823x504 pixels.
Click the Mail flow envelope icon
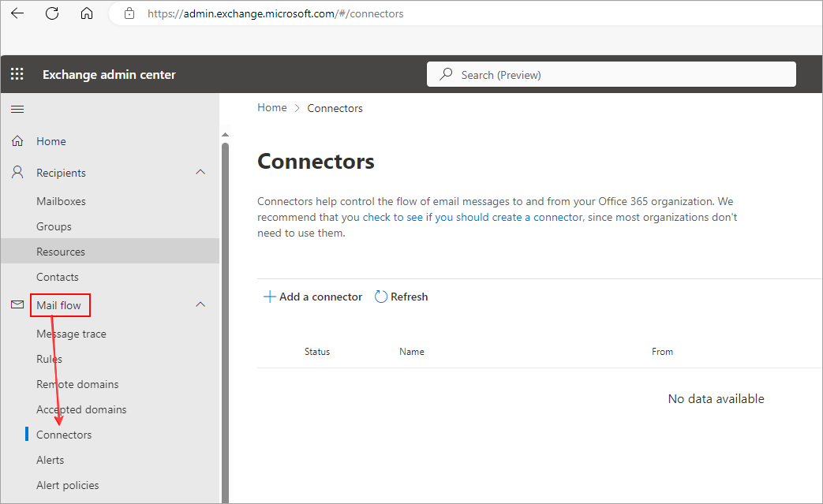click(17, 305)
